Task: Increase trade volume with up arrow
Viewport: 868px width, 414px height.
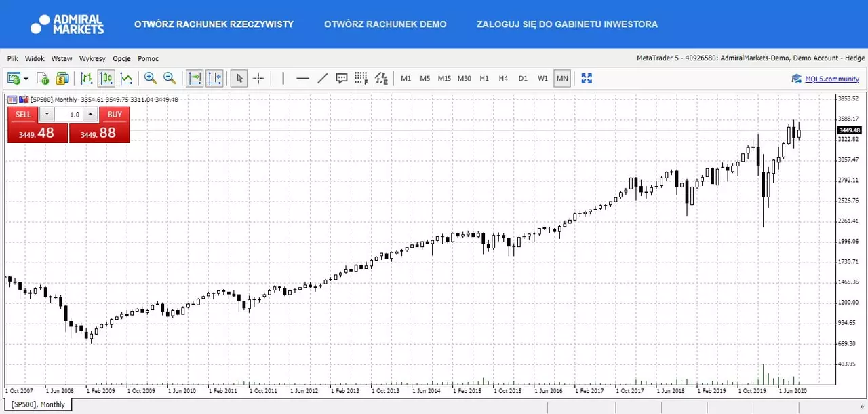Action: 90,115
